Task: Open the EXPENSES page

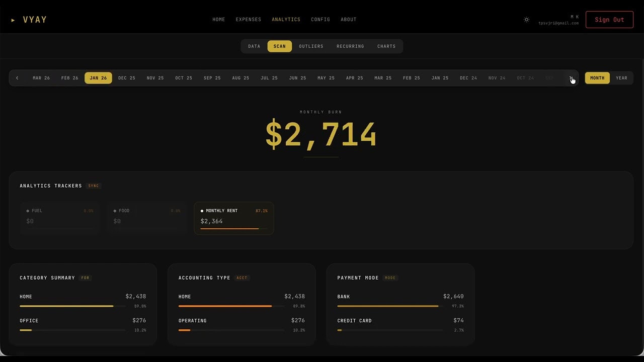Action: point(248,20)
